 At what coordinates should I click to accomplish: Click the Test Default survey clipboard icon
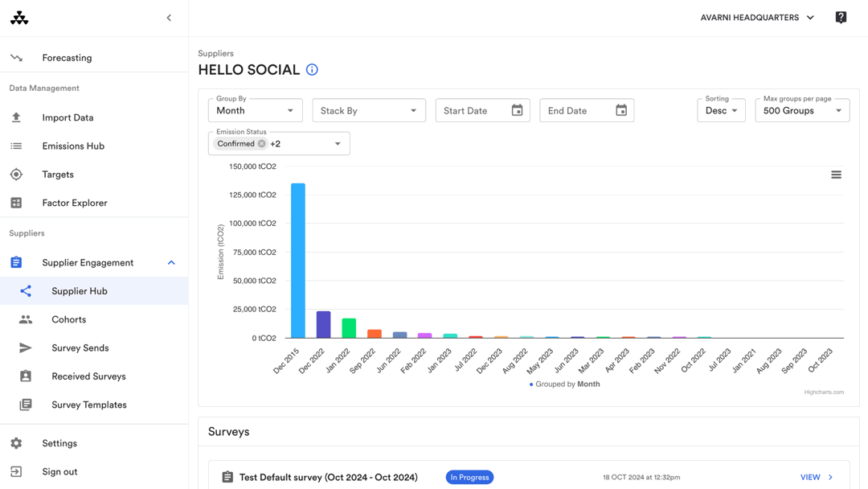coord(227,477)
